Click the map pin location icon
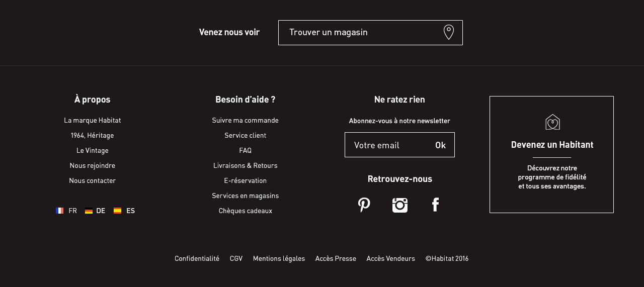 (x=449, y=32)
